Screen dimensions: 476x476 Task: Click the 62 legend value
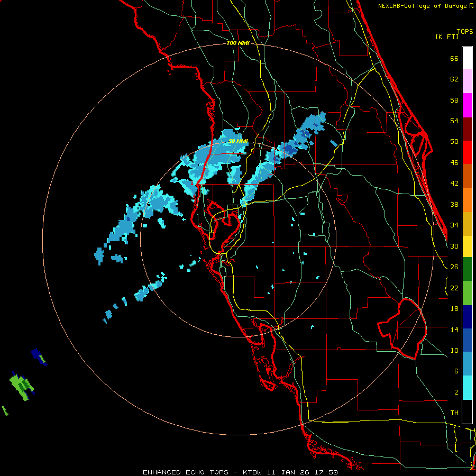click(x=454, y=79)
